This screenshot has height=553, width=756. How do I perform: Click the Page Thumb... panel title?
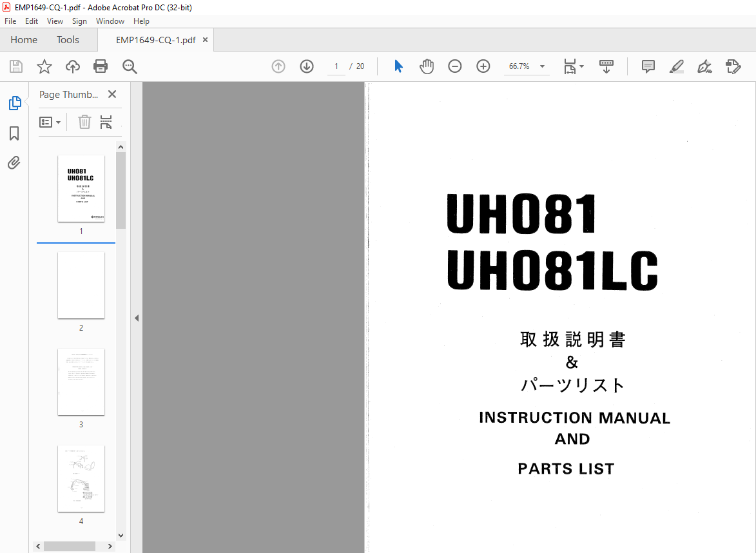click(x=68, y=95)
